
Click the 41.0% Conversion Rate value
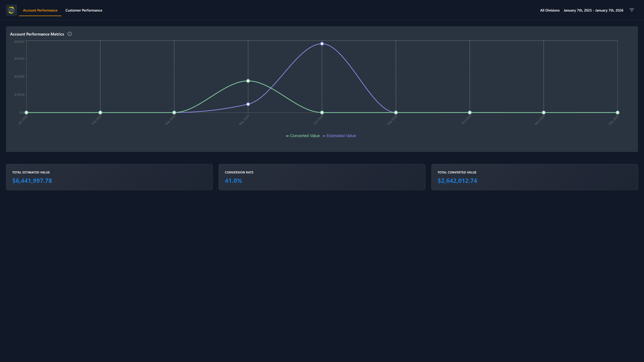(233, 181)
